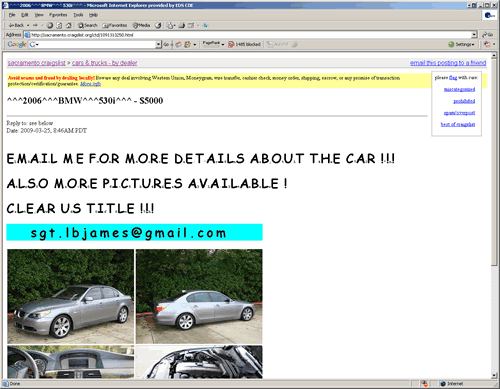
Task: Open the sacramento craigslist link
Action: click(x=37, y=63)
